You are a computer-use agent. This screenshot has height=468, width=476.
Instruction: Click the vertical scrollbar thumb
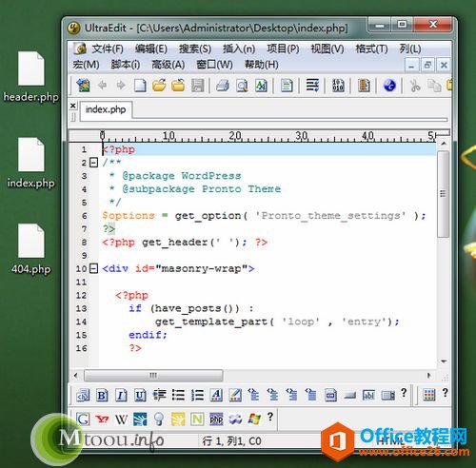(x=443, y=194)
